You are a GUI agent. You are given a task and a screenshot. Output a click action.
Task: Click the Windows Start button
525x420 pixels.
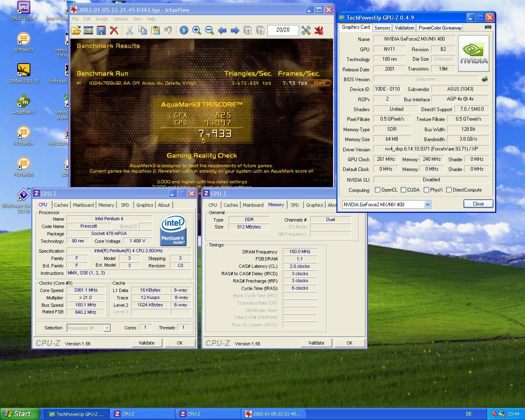coord(20,414)
